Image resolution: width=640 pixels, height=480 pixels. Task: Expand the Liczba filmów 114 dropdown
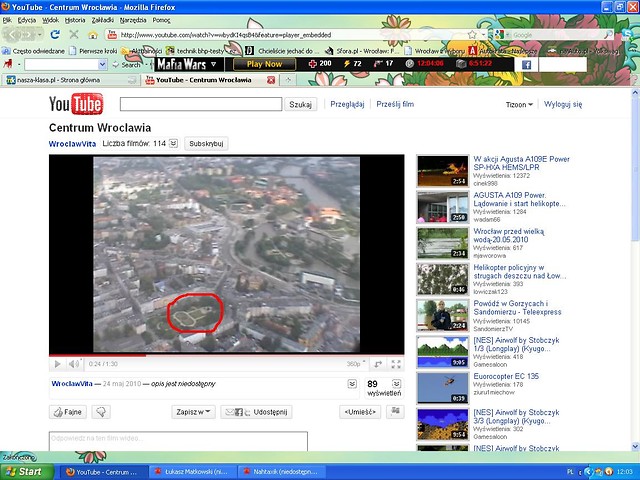click(173, 143)
